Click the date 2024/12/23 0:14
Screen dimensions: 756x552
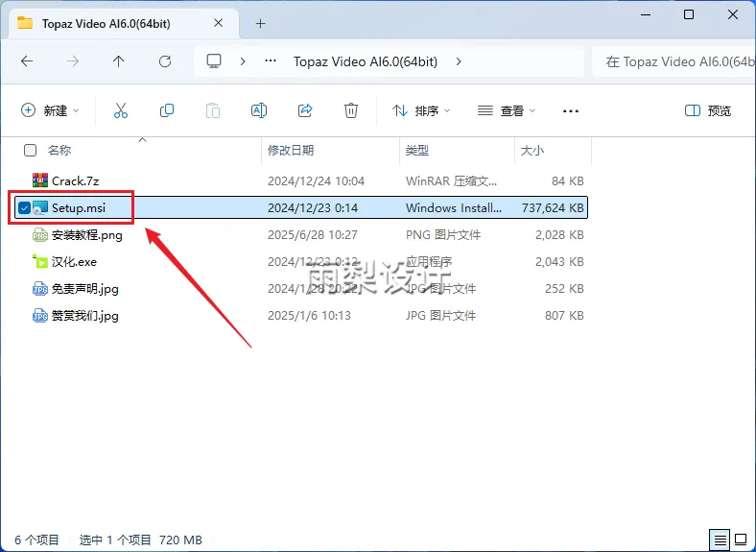pyautogui.click(x=313, y=208)
